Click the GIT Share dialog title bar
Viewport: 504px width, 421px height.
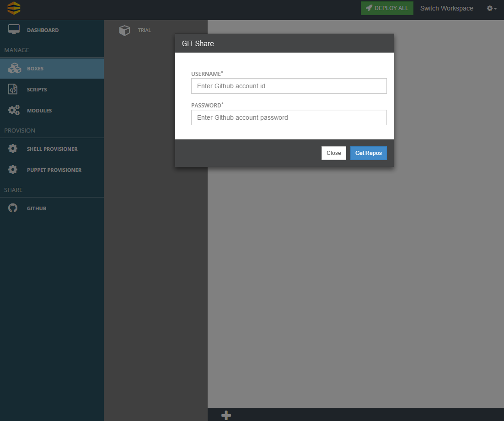coord(284,43)
